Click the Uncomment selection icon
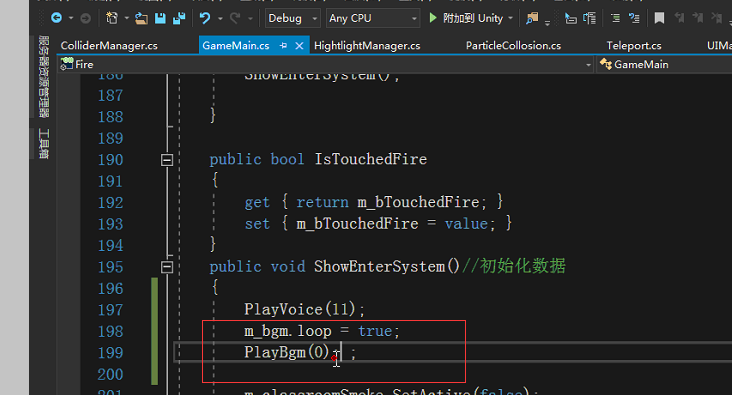This screenshot has width=732, height=395. click(634, 18)
